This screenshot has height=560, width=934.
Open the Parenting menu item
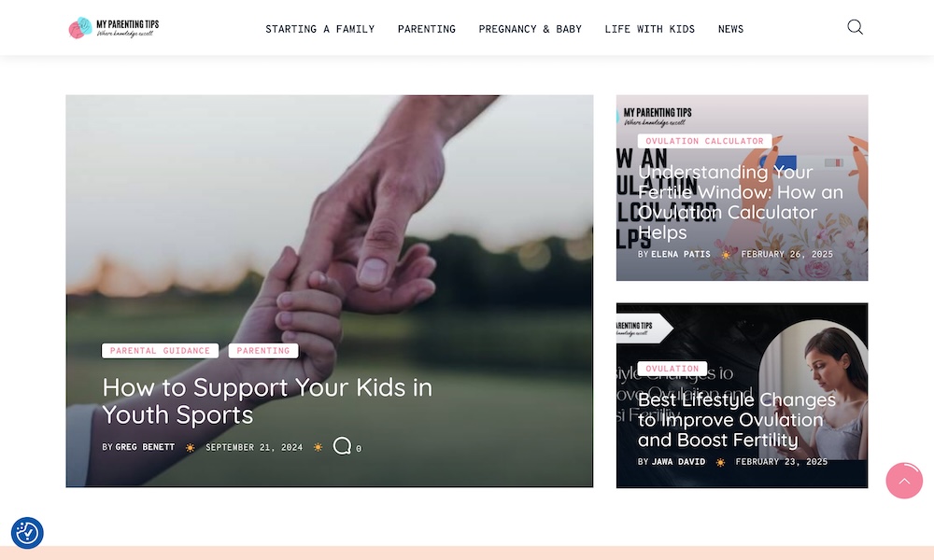coord(427,29)
